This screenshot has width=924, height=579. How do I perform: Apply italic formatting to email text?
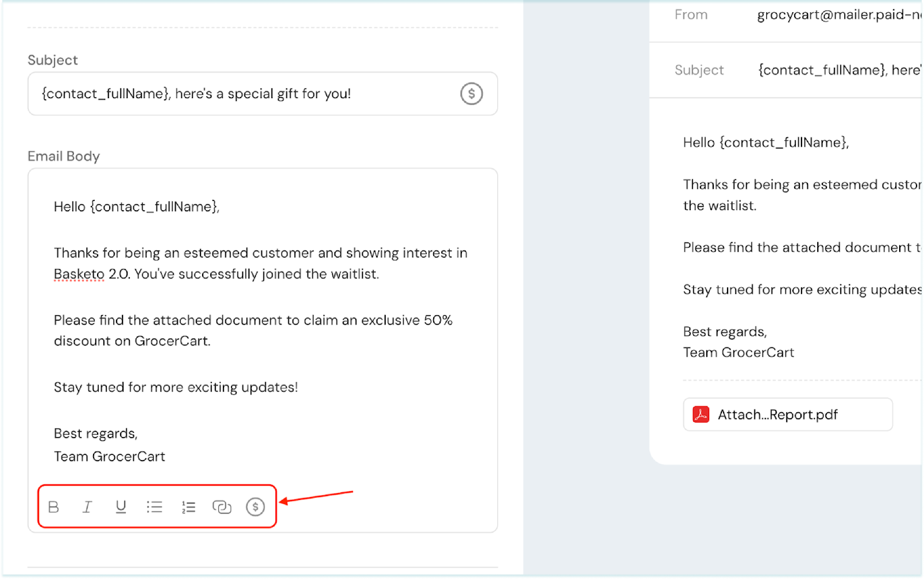87,507
